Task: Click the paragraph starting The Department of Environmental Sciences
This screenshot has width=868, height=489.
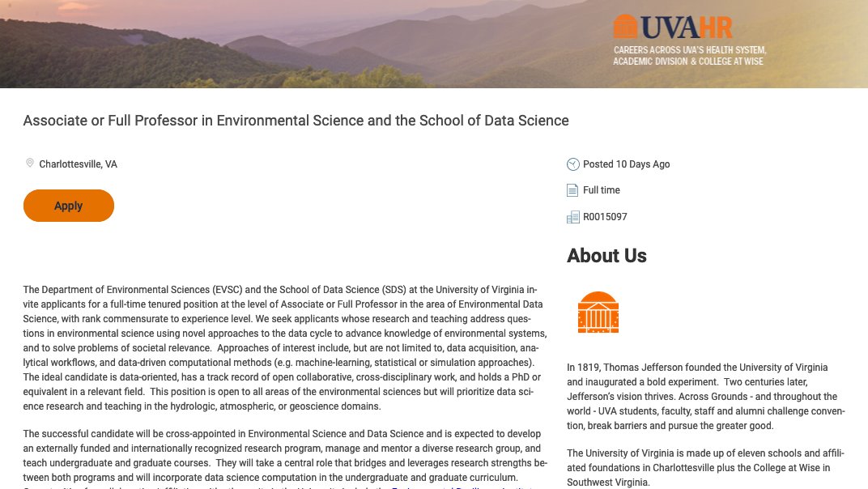Action: (x=285, y=348)
